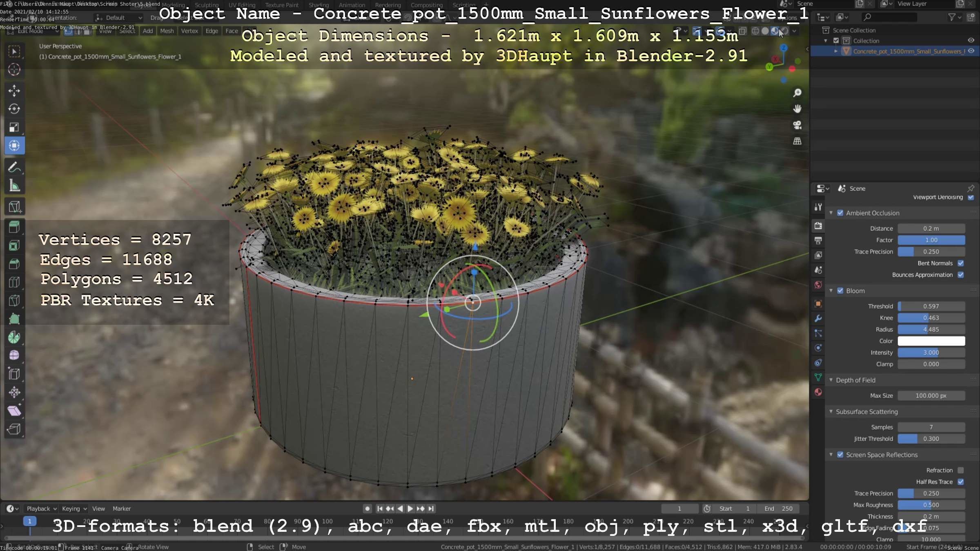Select the Transform tool

click(14, 146)
